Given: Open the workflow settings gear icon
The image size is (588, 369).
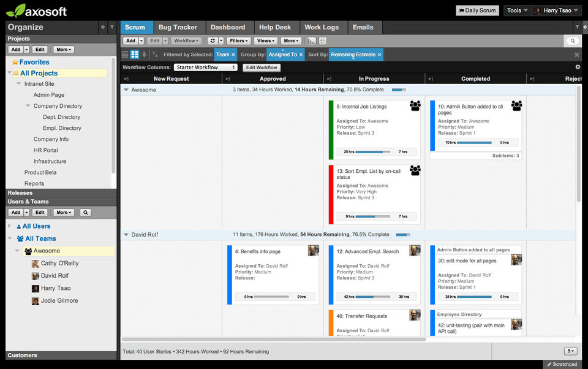Looking at the screenshot, I should (x=578, y=67).
